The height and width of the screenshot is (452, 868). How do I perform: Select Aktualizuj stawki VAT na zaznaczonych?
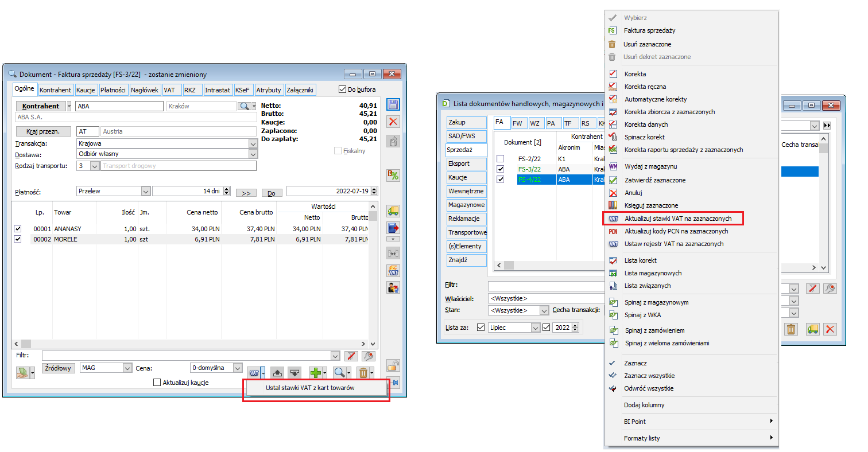pyautogui.click(x=678, y=219)
